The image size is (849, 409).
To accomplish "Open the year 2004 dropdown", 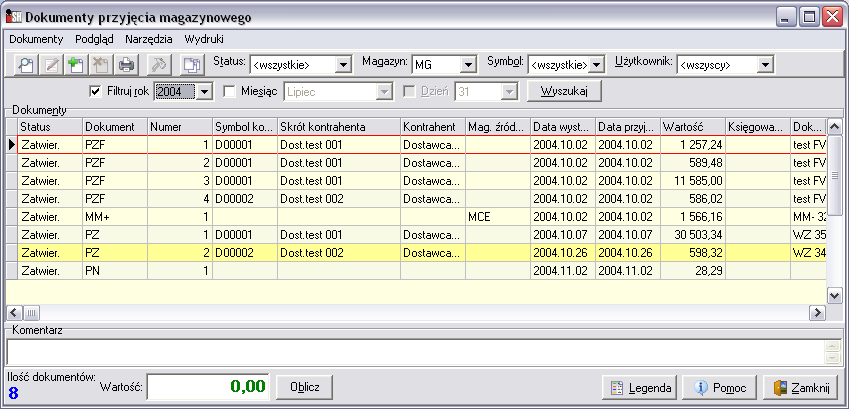I will 204,92.
